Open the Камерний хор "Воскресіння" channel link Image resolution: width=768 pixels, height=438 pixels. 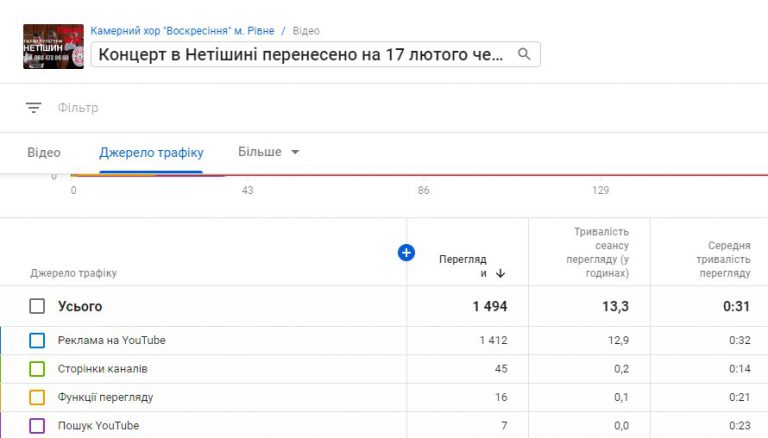point(180,31)
